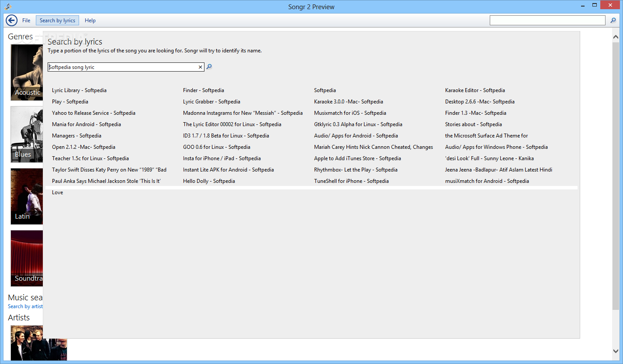Select 'ID3 1.7 / 1.8 Beta for Linux'
This screenshot has width=623, height=364.
[226, 136]
